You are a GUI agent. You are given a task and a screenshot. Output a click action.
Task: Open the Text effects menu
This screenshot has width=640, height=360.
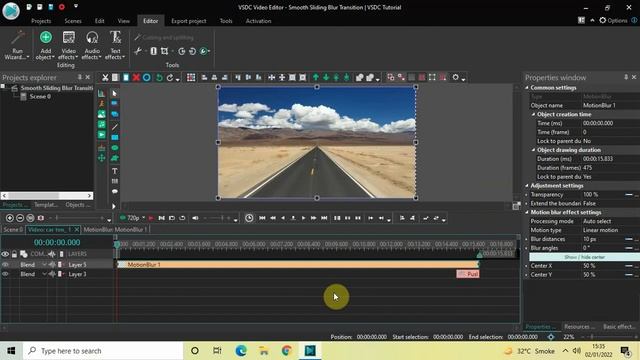115,45
